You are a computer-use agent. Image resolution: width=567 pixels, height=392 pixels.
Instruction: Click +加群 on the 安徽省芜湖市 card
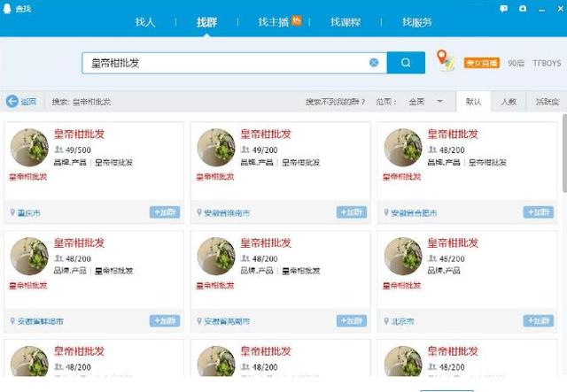(352, 321)
